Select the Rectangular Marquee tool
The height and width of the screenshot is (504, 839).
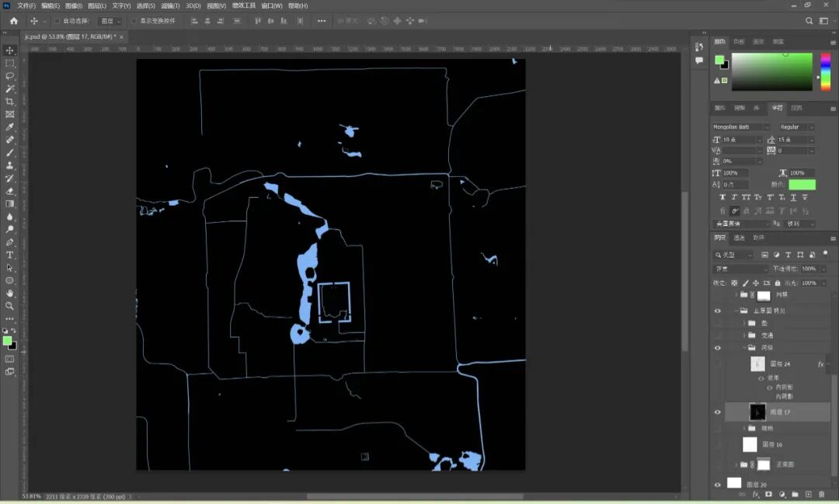point(9,63)
